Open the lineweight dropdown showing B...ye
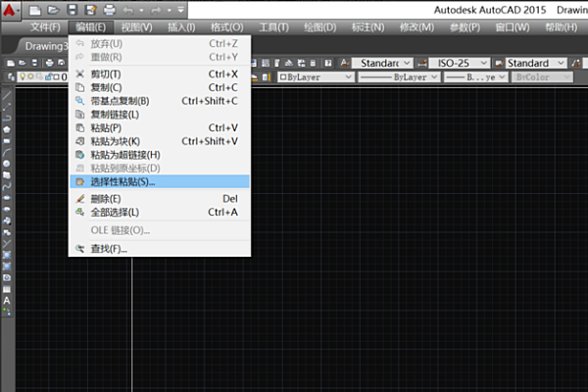 (476, 77)
